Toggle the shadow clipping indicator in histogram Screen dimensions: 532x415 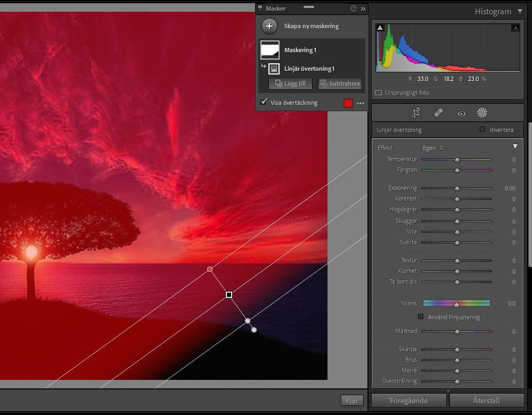(380, 28)
